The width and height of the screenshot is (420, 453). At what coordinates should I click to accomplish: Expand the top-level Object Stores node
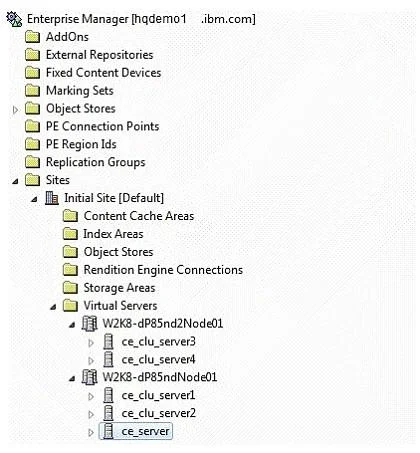[15, 109]
